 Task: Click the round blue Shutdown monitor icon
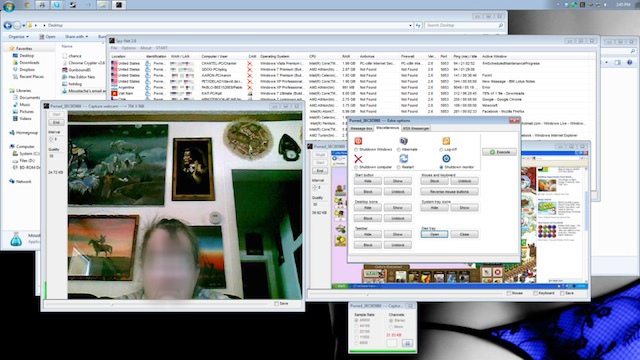pos(446,158)
